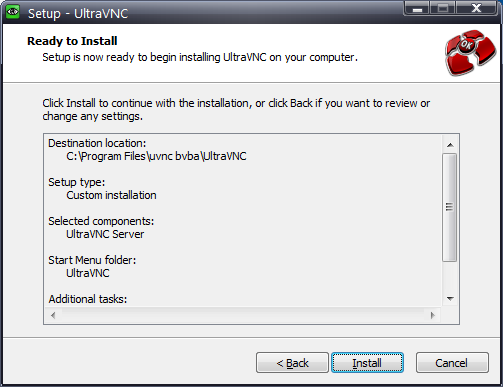Close the Setup window with X
The width and height of the screenshot is (503, 387).
tap(477, 8)
